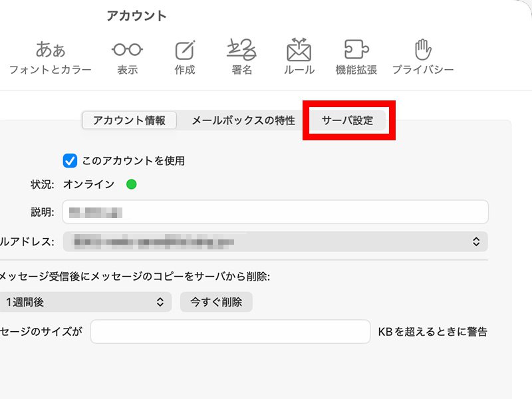Open the 機能拡張 puzzle piece pane

click(356, 58)
